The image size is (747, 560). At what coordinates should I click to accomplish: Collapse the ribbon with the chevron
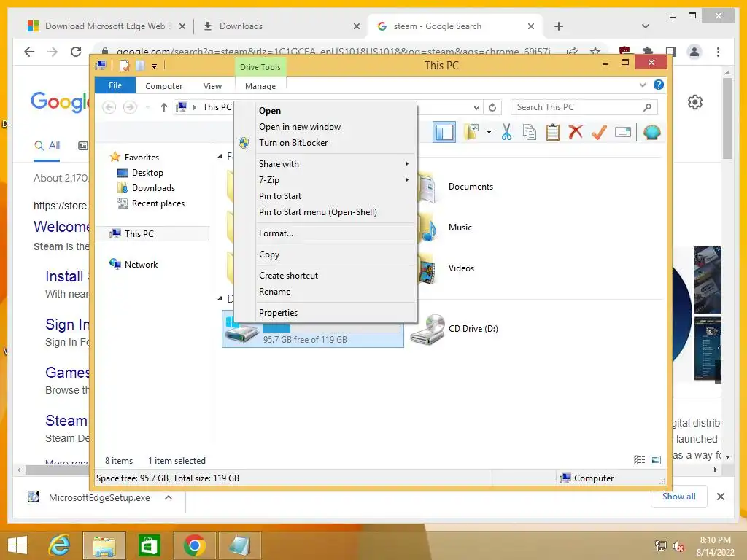[x=642, y=85]
